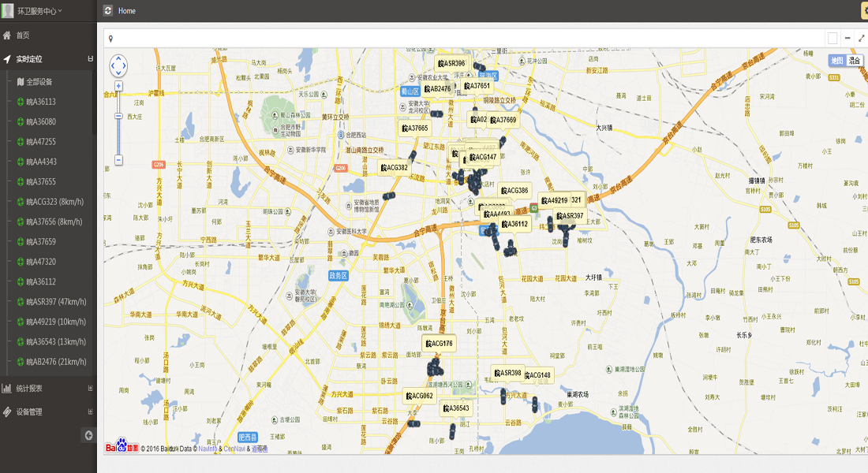Click map marker label 皖ACG176
The width and height of the screenshot is (868, 473).
tap(439, 343)
